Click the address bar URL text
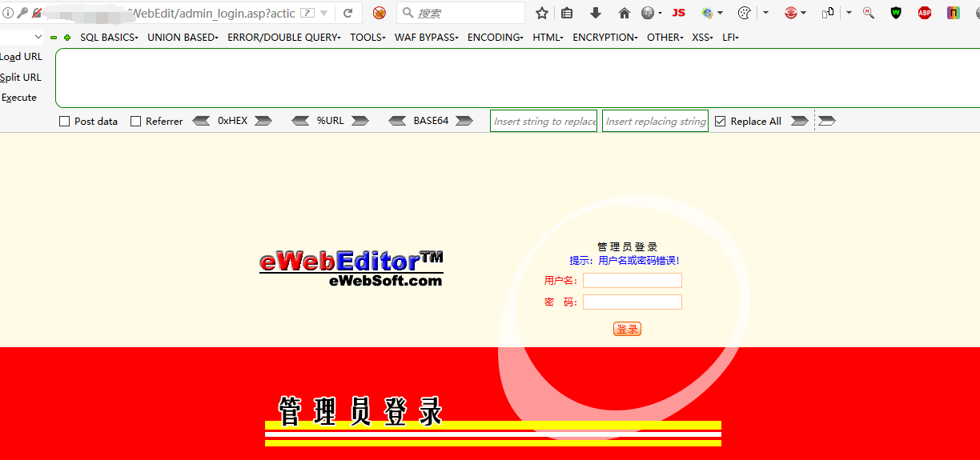The height and width of the screenshot is (460, 980). tap(211, 14)
